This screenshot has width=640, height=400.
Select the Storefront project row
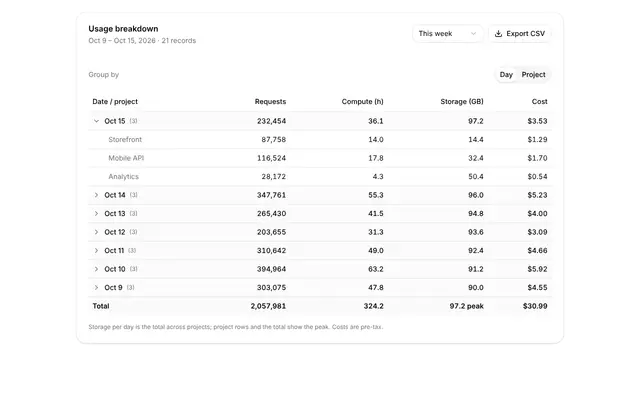point(320,140)
